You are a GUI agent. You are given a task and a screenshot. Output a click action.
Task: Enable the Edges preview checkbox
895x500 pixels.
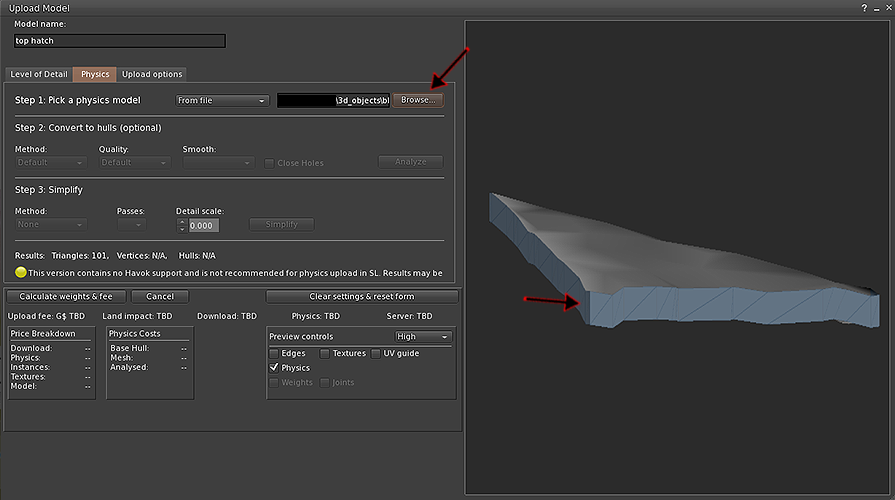point(275,353)
